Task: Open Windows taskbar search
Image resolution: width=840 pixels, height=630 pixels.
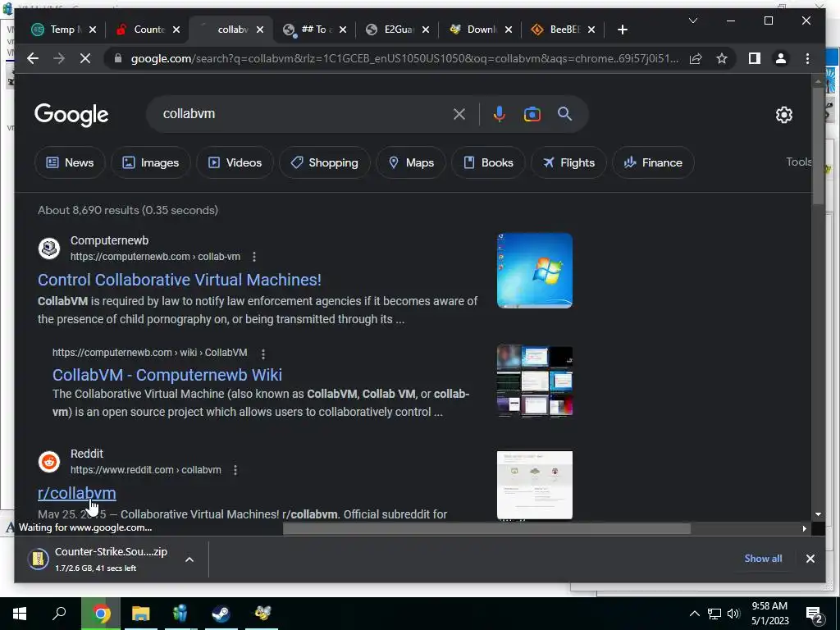Action: tap(59, 614)
